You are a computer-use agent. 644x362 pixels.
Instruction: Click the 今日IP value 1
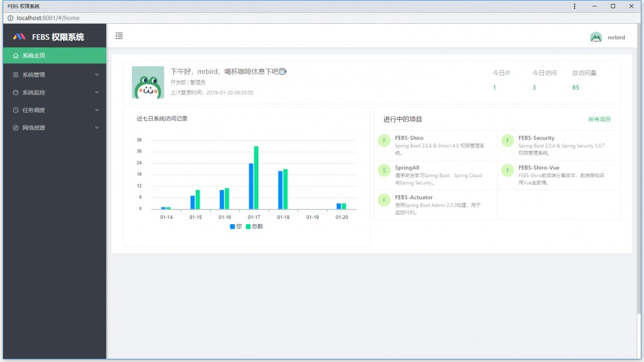coord(495,88)
